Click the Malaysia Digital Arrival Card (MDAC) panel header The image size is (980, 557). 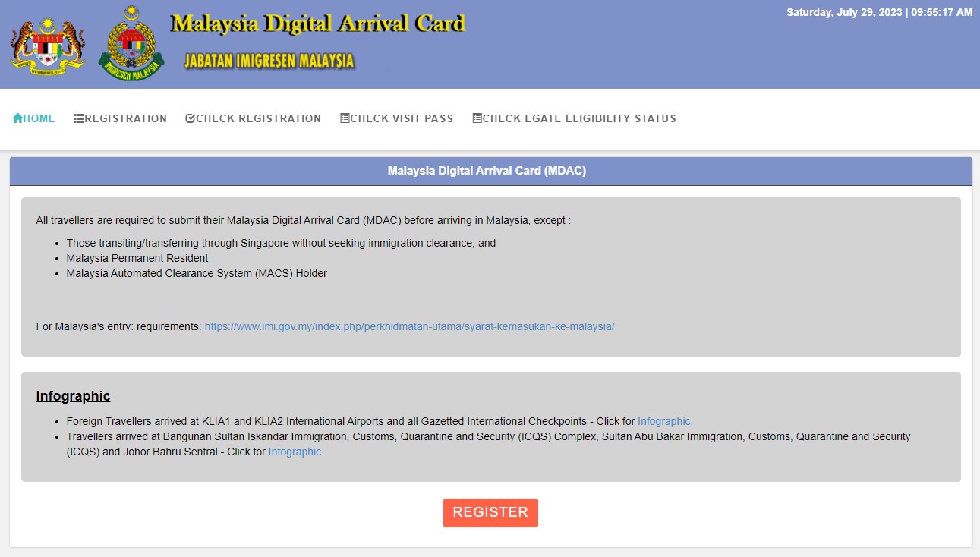[490, 171]
